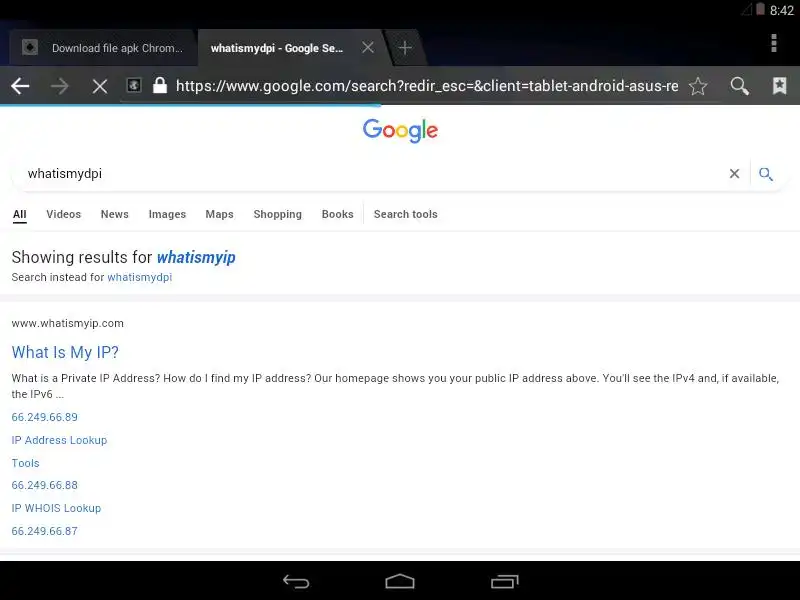
Task: Tap Android home navigation button
Action: [x=400, y=582]
